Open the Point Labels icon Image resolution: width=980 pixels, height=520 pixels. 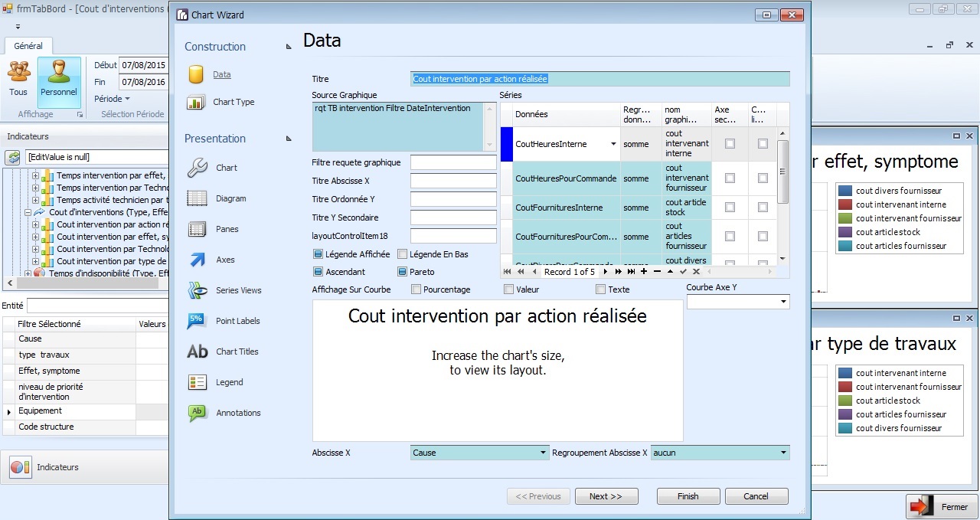click(x=197, y=321)
